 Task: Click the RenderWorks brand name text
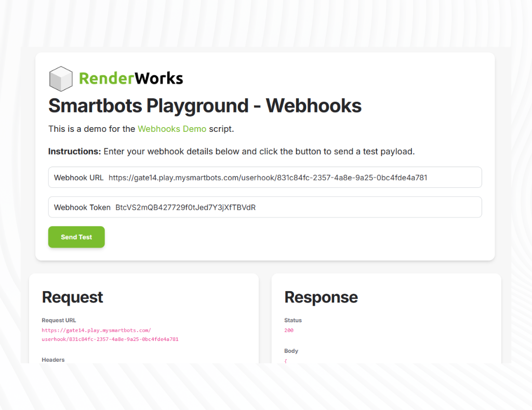[131, 78]
